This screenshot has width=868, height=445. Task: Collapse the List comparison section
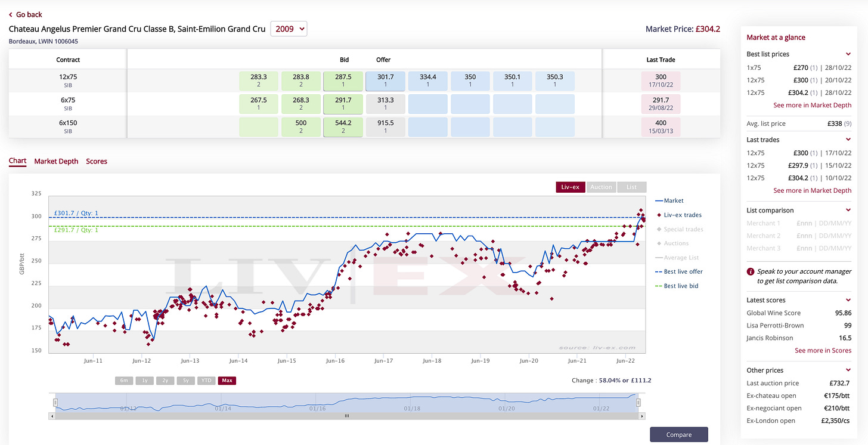pyautogui.click(x=848, y=211)
